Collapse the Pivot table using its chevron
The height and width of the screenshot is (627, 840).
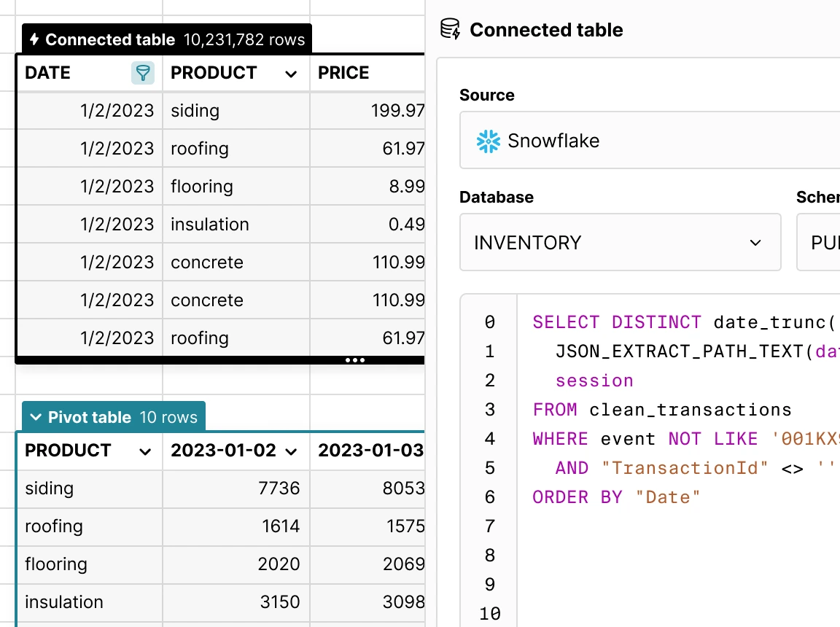pos(35,418)
